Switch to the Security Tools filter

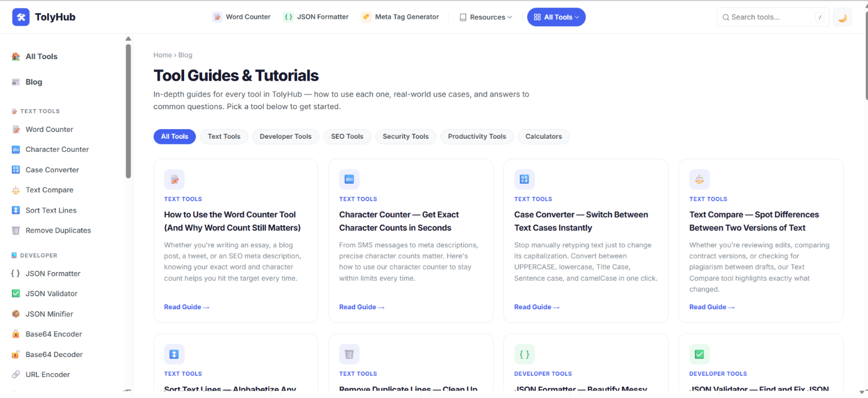tap(406, 136)
